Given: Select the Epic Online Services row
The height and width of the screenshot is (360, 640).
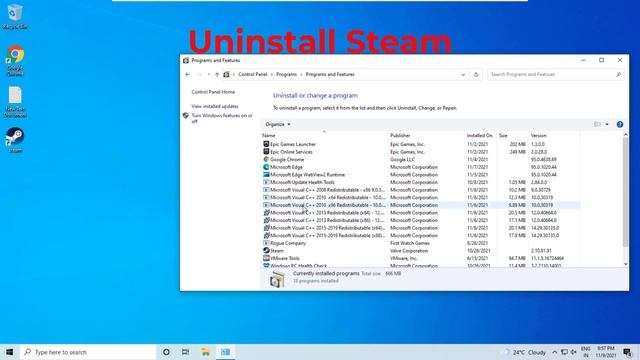Looking at the screenshot, I should click(x=420, y=152).
